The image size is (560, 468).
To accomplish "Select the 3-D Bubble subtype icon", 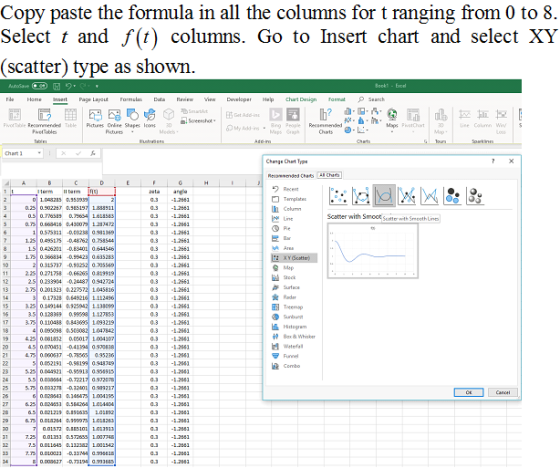I will tap(475, 196).
